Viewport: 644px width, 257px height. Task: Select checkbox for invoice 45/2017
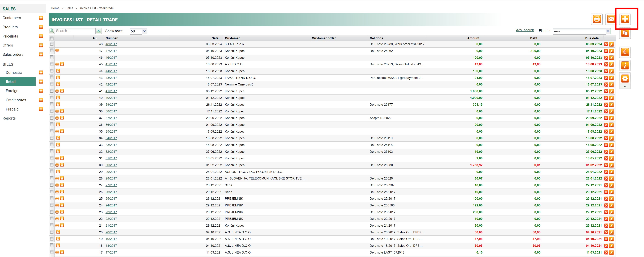(x=51, y=64)
